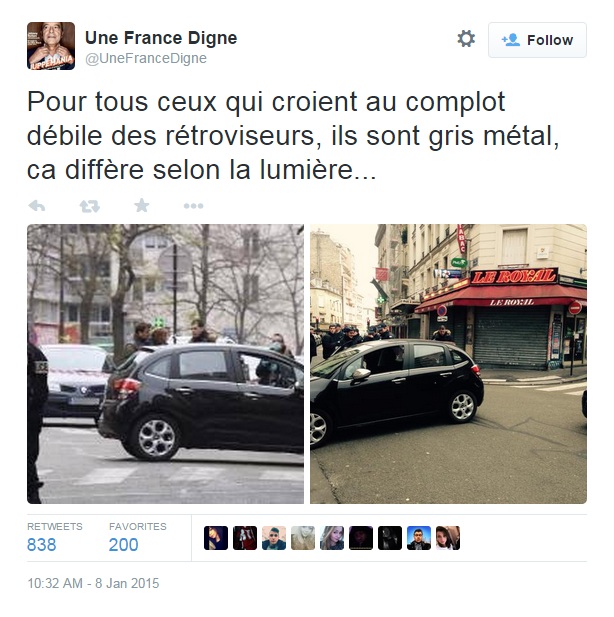The image size is (614, 617).
Task: Enlarge right photo with Le Royal cafe
Action: [448, 364]
